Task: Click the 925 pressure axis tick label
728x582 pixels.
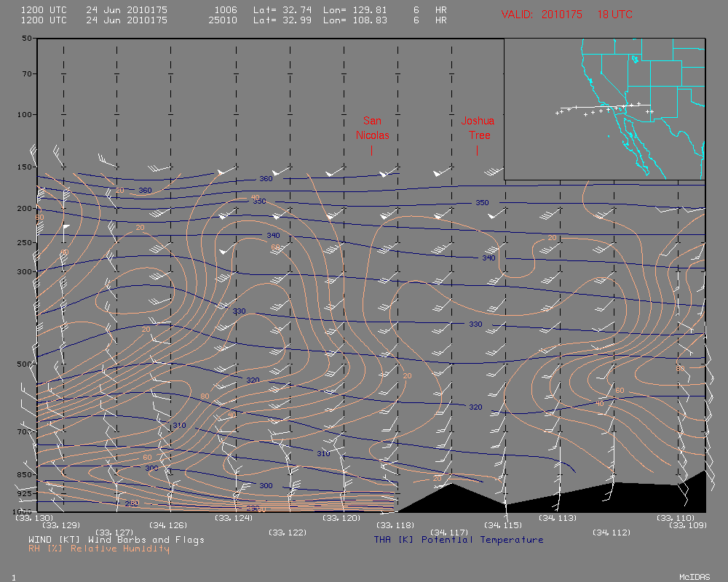Action: click(x=25, y=493)
